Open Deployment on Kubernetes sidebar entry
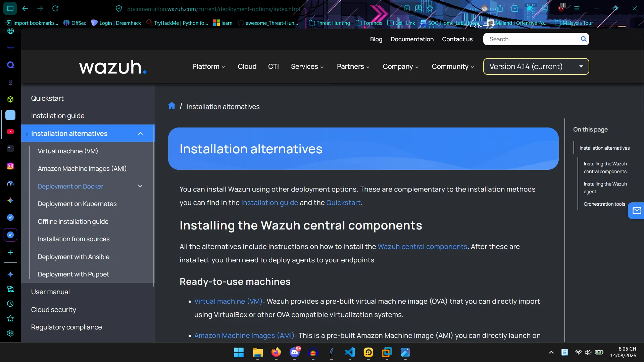644x362 pixels. (x=77, y=204)
